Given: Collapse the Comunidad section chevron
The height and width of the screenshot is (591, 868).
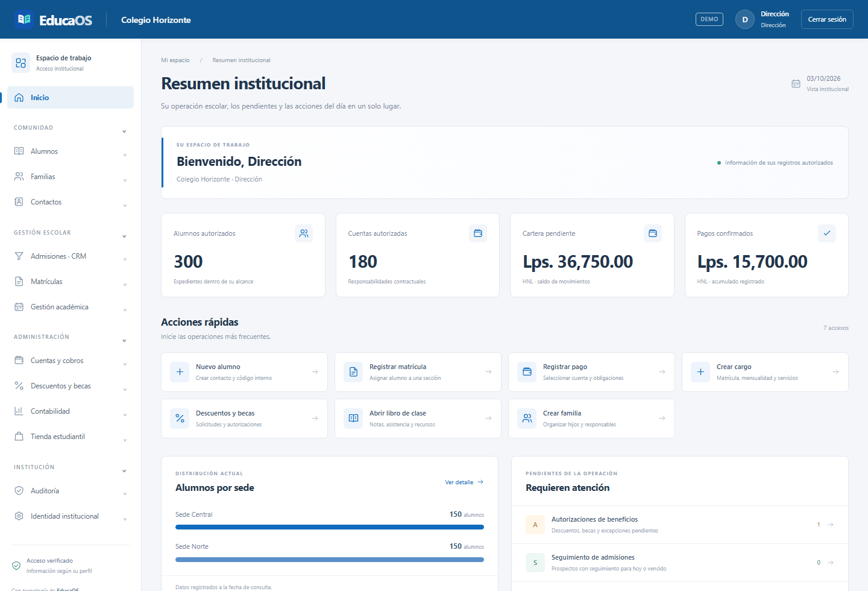Looking at the screenshot, I should (x=124, y=131).
